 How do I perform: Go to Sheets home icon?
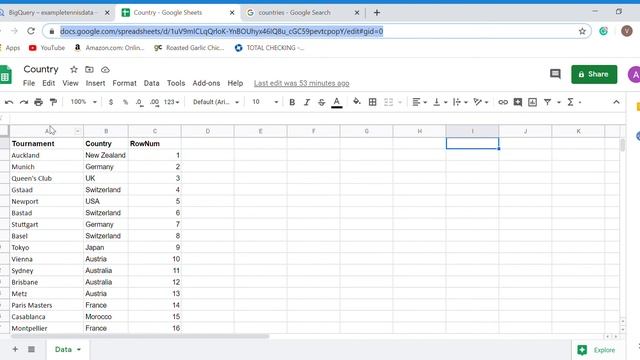(6, 75)
